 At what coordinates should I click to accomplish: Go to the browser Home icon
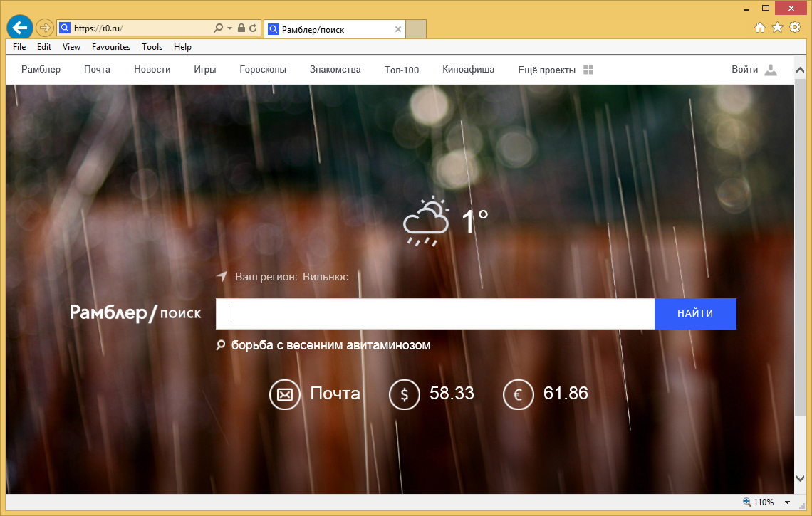tap(760, 28)
